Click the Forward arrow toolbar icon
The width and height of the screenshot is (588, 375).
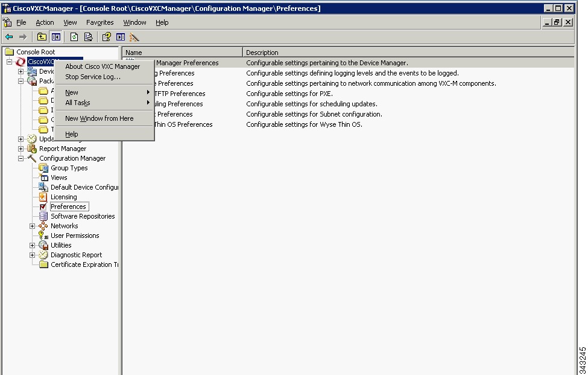point(23,37)
